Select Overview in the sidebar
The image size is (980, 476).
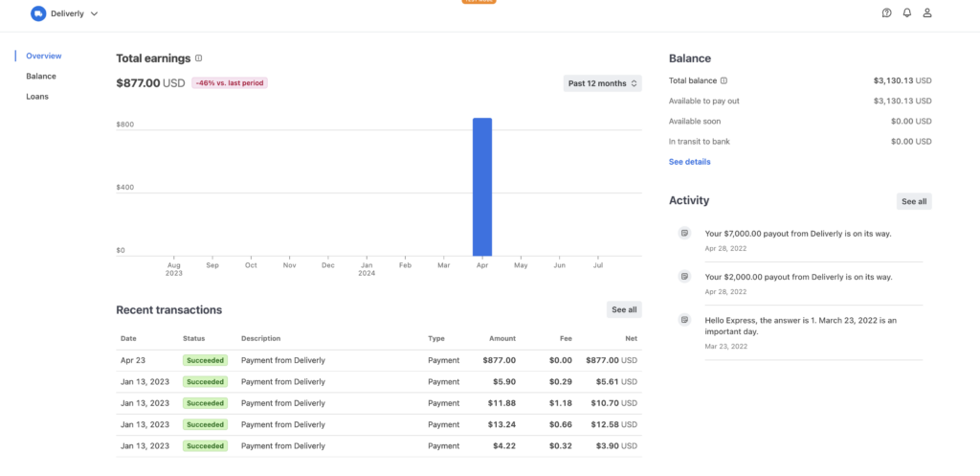43,56
